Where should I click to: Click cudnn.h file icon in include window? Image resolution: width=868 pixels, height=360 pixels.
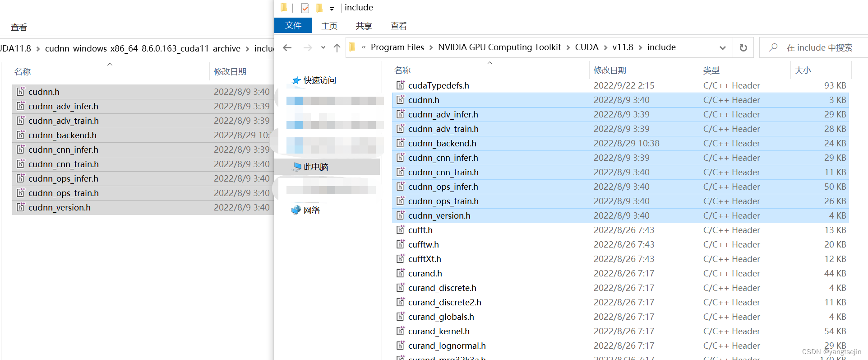coord(400,99)
